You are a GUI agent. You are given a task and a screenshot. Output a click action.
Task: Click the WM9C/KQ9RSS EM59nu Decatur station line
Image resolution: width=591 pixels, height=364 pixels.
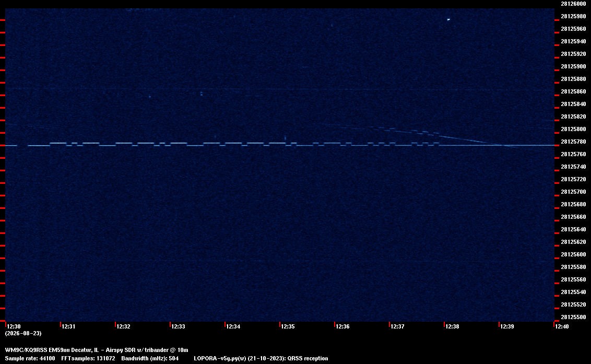coord(97,350)
